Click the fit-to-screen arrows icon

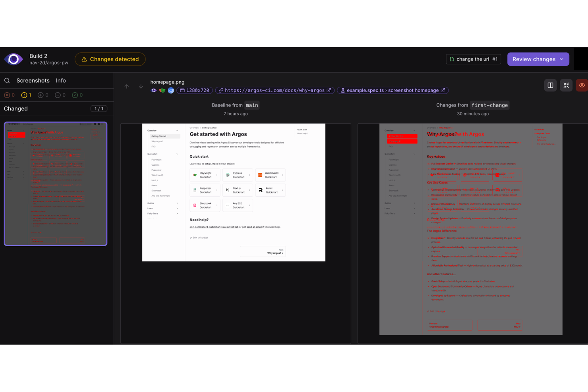(566, 85)
